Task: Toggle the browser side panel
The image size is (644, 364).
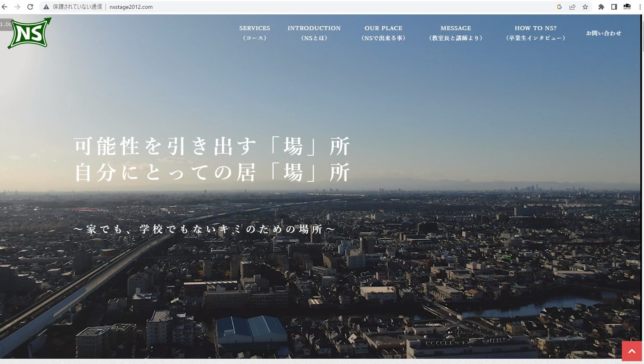Action: tap(614, 7)
